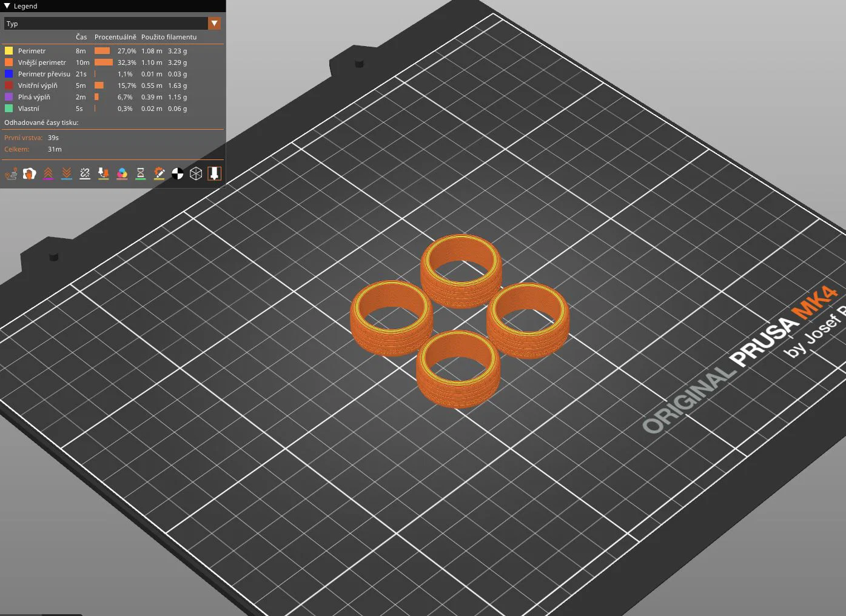Toggle custom G-codes gear-pencil icon
846x616 pixels.
(x=159, y=174)
